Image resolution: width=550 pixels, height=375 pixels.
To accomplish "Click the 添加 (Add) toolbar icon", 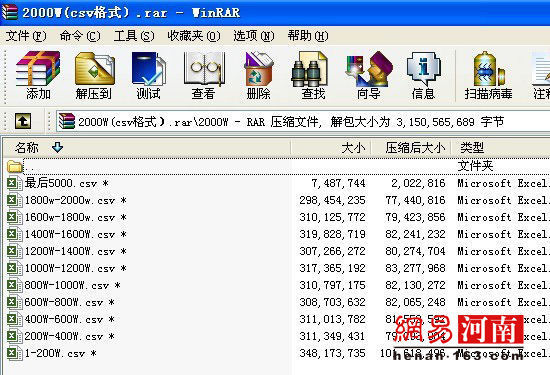I will pos(38,69).
